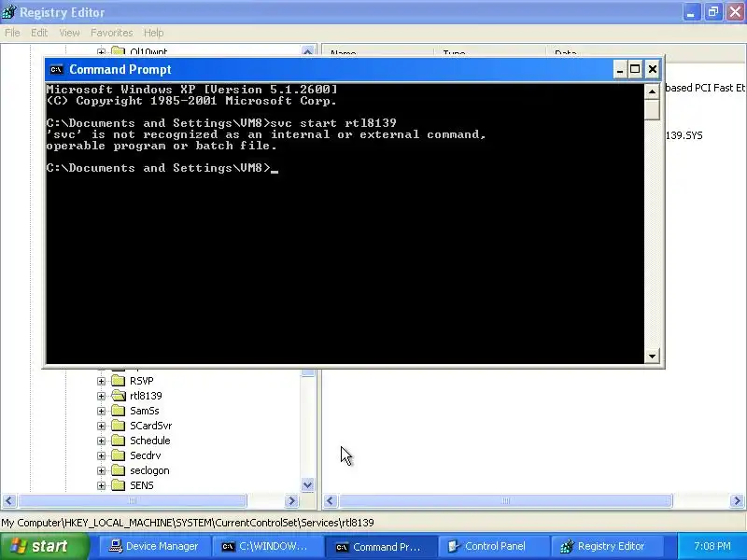Select the seclogon key label
Viewport: 747px width, 560px height.
click(149, 470)
